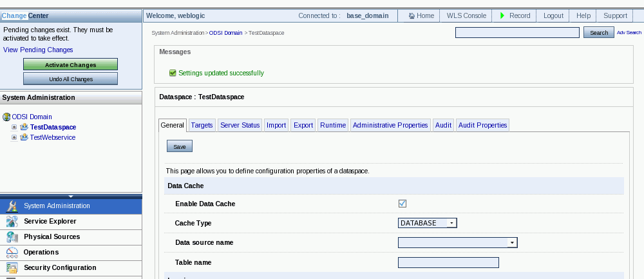Image resolution: width=644 pixels, height=279 pixels.
Task: Click the TestDataspace dataspace icon in tree
Action: pos(24,127)
